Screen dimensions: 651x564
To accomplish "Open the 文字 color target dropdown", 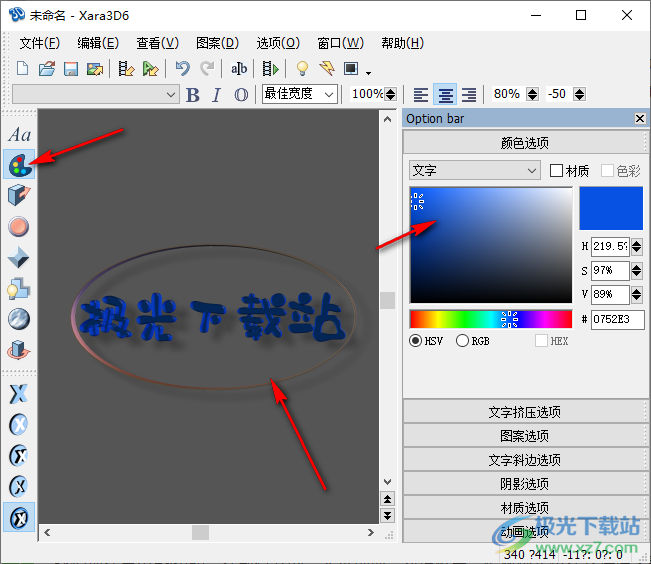I will pyautogui.click(x=475, y=170).
